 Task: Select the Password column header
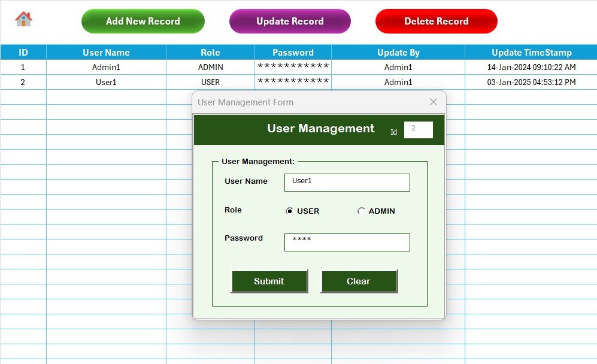[x=293, y=52]
